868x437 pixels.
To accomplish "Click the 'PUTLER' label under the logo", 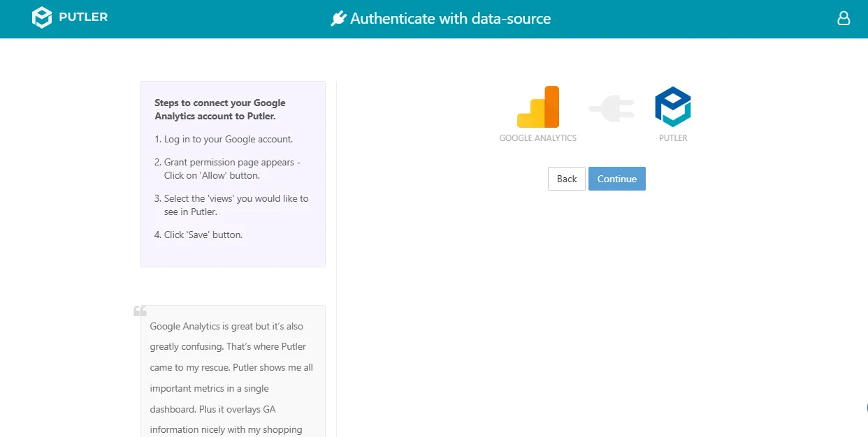I will pos(673,138).
